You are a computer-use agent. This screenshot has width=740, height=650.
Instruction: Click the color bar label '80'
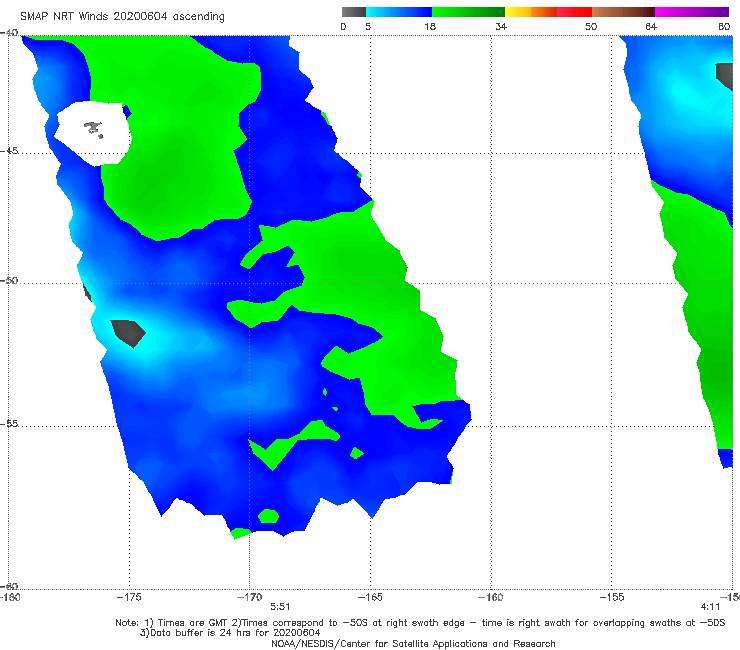pos(724,27)
